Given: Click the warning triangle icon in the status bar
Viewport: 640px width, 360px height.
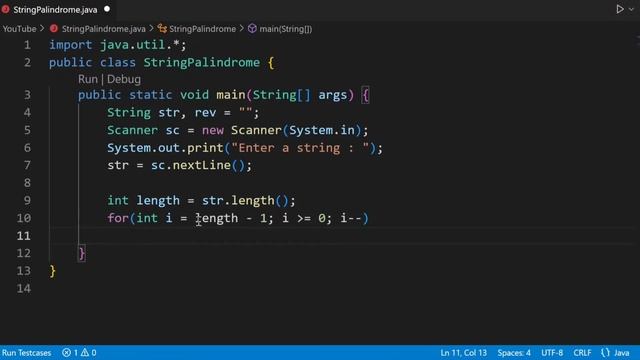Looking at the screenshot, I should 85,352.
